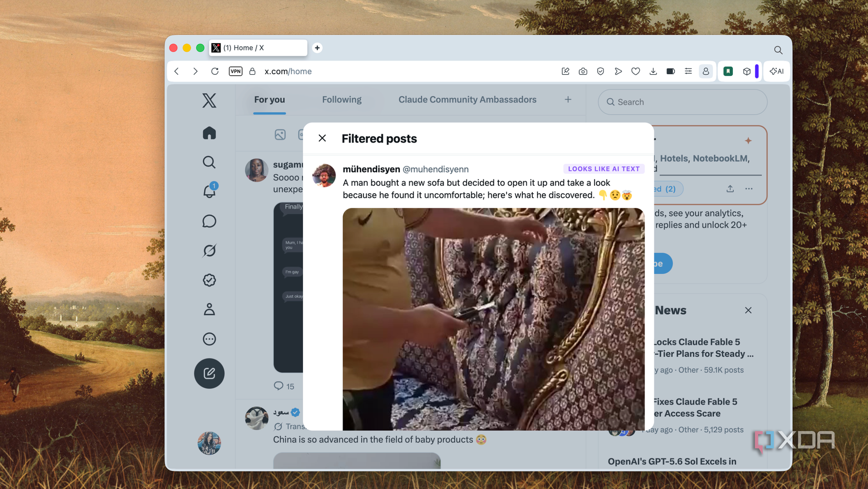Open mühendisyen profile avatar
The image size is (868, 489).
pyautogui.click(x=324, y=175)
